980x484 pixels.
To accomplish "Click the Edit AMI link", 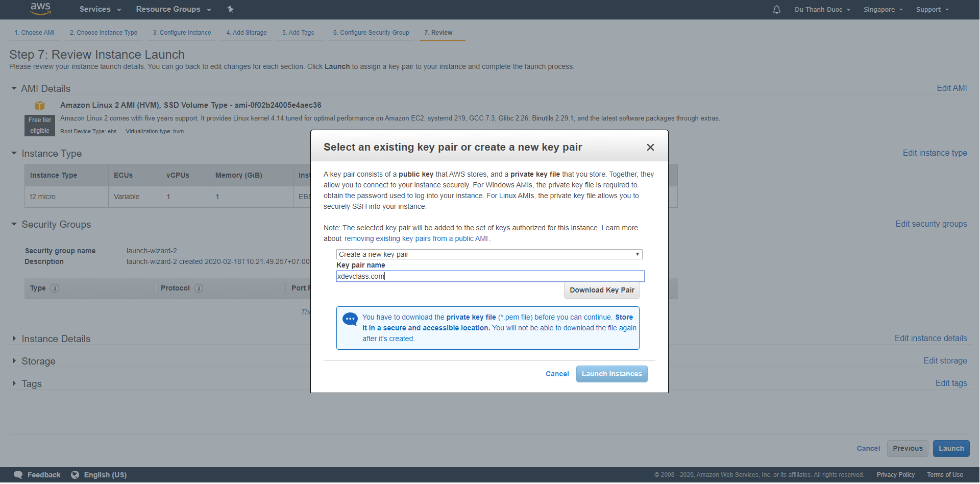I will [x=951, y=88].
